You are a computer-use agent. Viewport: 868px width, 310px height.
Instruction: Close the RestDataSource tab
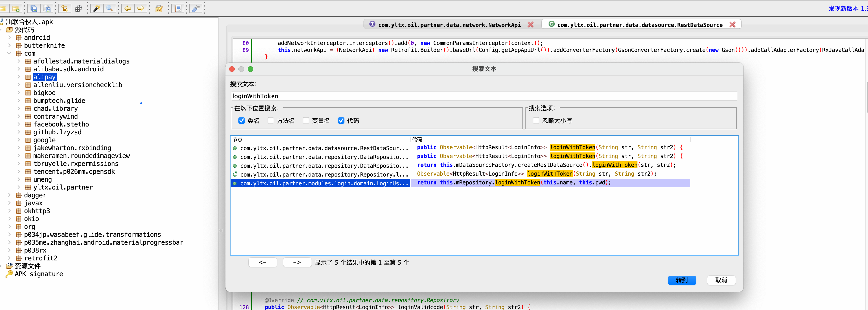point(732,25)
